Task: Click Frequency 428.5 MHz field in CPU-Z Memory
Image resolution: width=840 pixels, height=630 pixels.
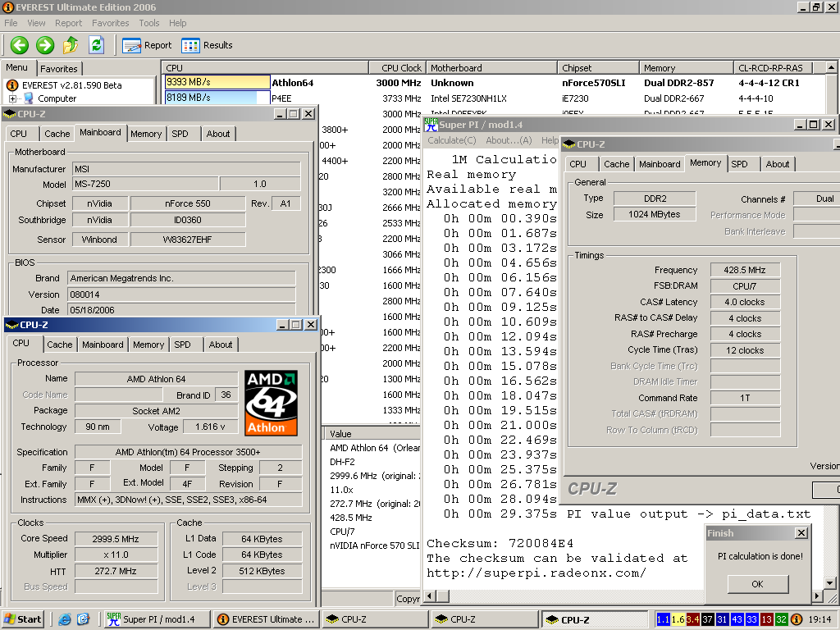Action: coord(745,270)
